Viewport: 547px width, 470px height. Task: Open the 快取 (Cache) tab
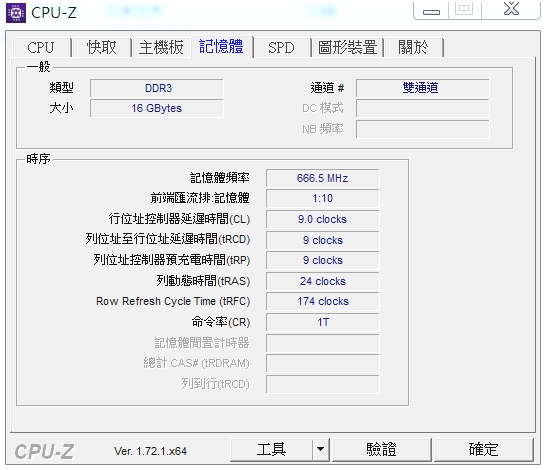point(101,47)
